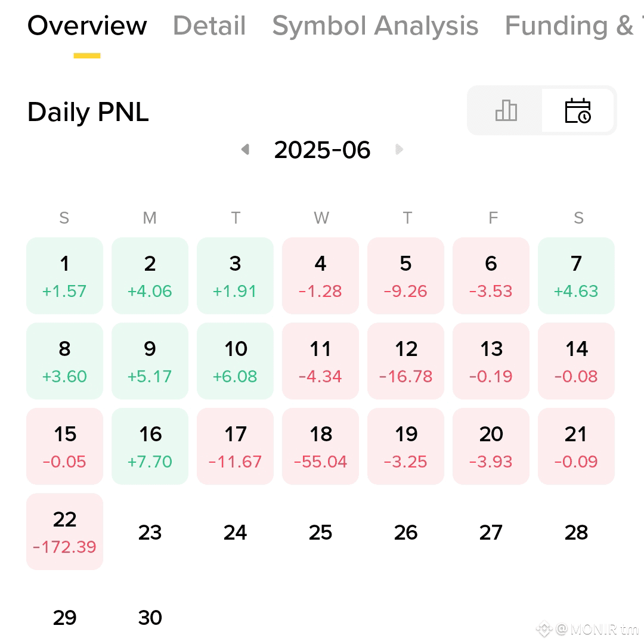Select the Overview tab
The width and height of the screenshot is (644, 644).
pyautogui.click(x=87, y=26)
